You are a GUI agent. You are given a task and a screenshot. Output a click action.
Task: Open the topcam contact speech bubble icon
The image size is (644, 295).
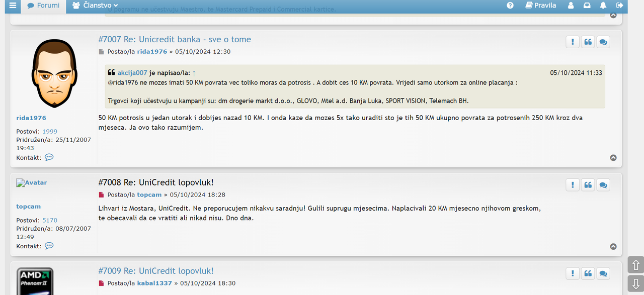click(x=49, y=246)
